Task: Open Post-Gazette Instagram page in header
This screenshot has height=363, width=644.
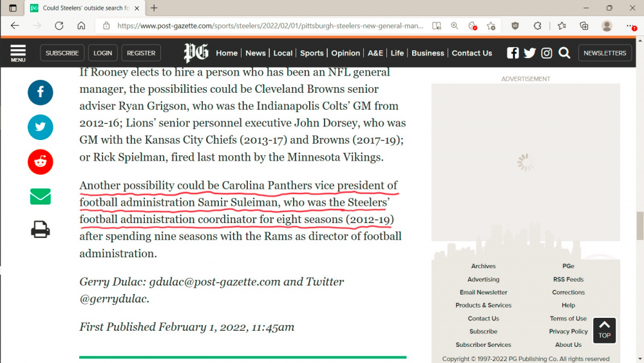Action: pyautogui.click(x=547, y=53)
